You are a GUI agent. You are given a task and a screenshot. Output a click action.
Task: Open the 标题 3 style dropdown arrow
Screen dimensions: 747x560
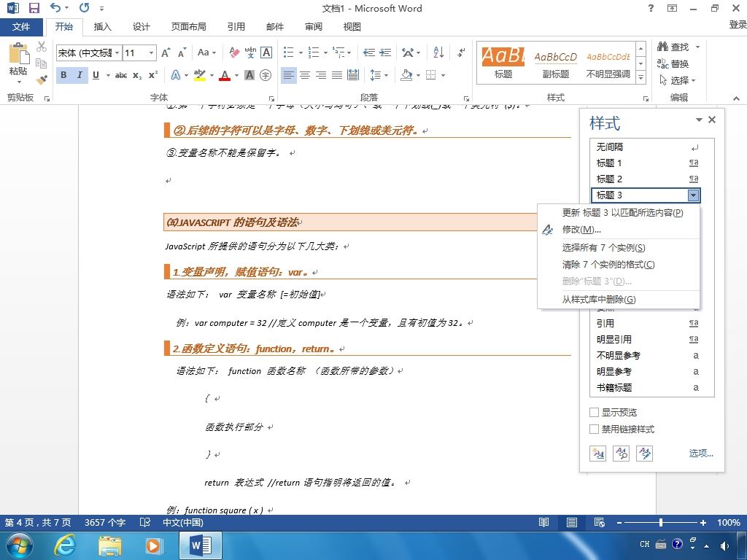point(693,195)
